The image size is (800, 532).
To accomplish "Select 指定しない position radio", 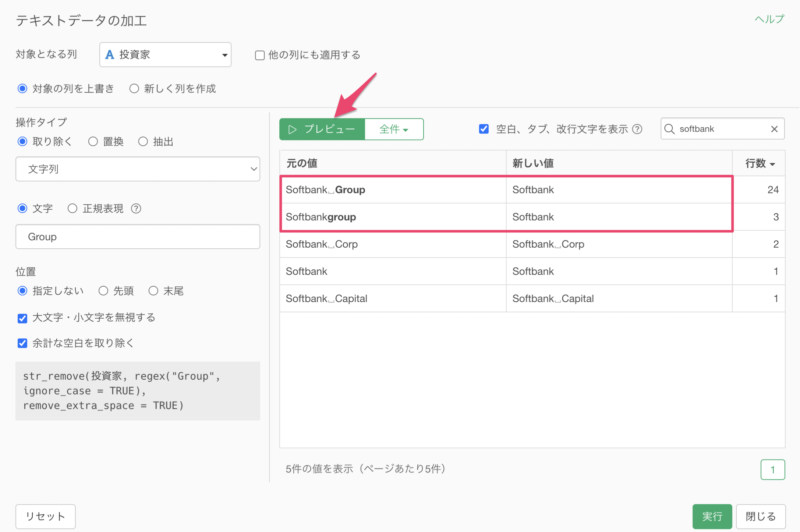I will pos(22,291).
